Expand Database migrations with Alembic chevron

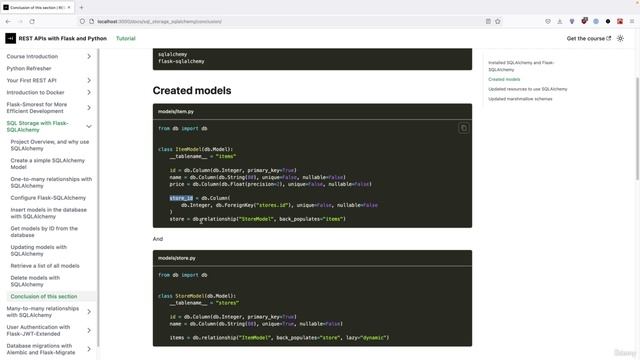tap(89, 349)
